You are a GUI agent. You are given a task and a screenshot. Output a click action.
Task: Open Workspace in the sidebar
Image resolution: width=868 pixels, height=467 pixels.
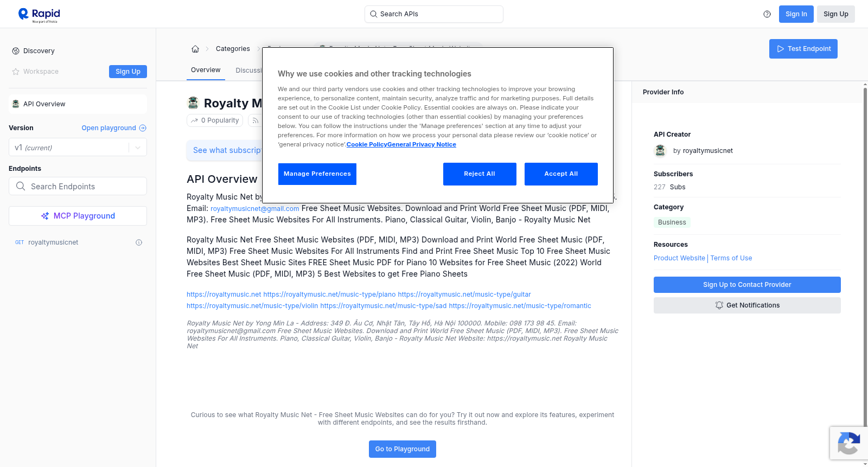tap(41, 72)
